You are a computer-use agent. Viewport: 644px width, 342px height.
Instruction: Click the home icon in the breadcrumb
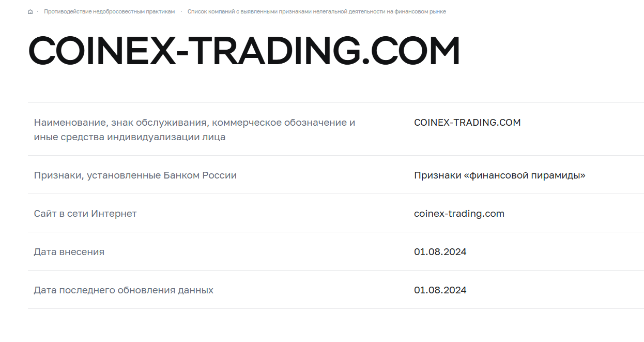[29, 11]
